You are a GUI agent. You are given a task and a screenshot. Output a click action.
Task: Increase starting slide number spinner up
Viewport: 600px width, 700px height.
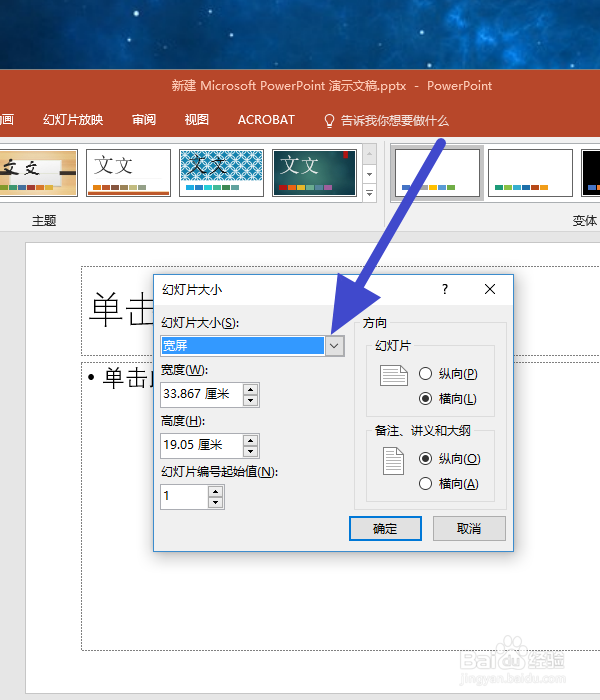coord(216,491)
